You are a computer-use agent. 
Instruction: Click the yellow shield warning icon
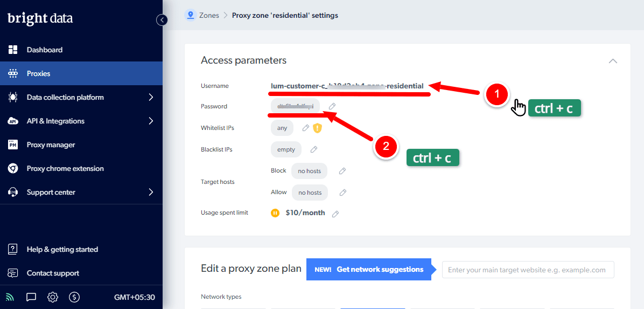coord(317,128)
